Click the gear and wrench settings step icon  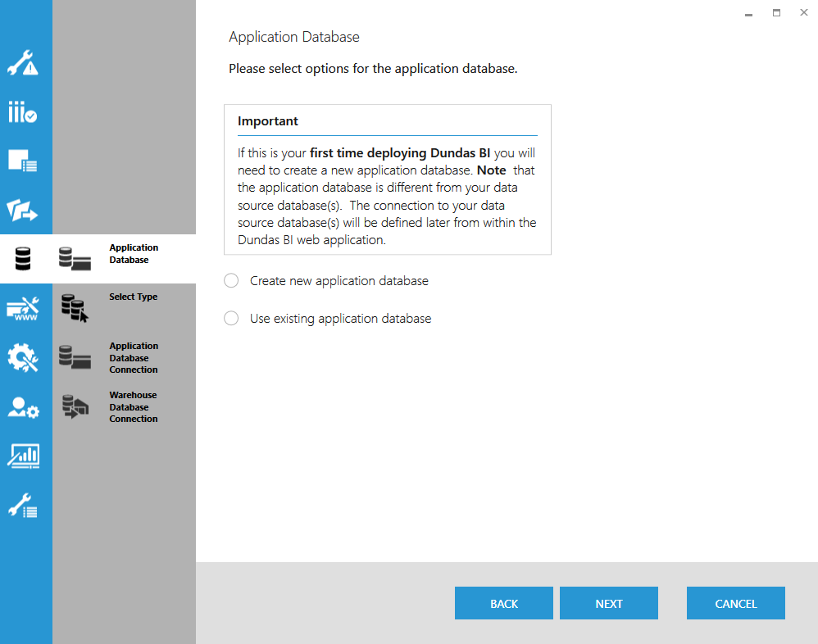tap(23, 357)
